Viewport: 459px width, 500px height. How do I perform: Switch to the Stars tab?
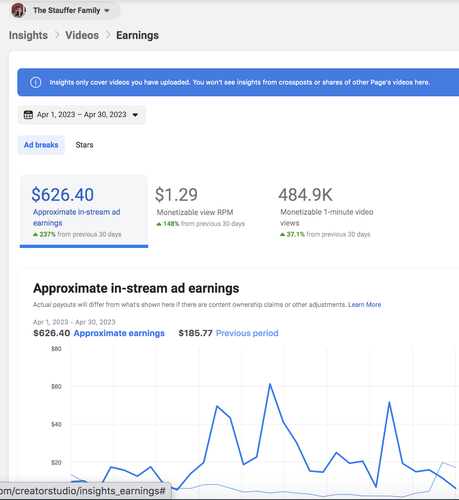pyautogui.click(x=84, y=145)
